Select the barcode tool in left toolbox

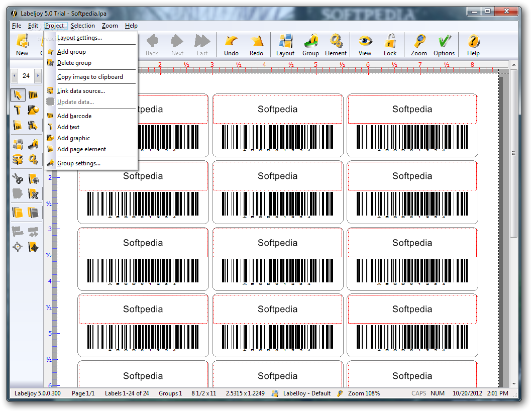tap(33, 94)
